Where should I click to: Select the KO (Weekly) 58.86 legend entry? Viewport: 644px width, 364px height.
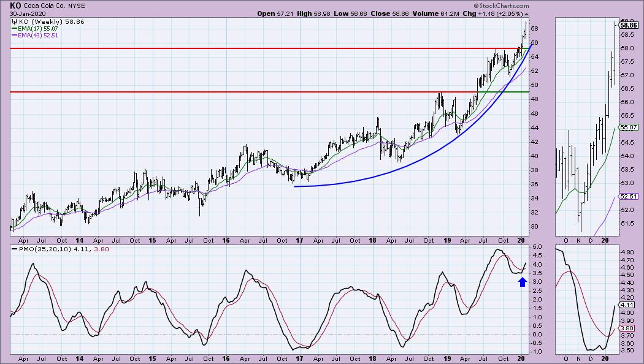pos(52,21)
